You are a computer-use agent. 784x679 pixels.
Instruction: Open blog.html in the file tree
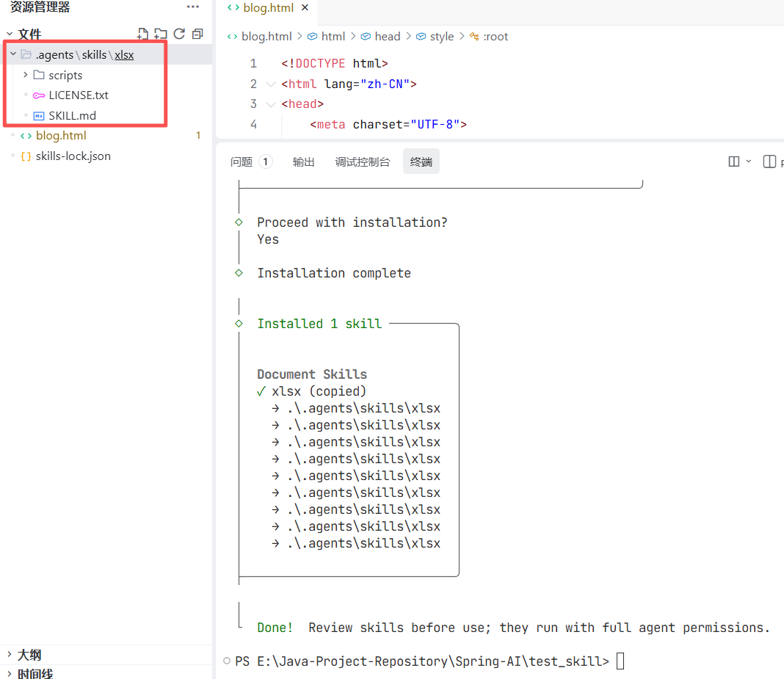click(x=61, y=136)
